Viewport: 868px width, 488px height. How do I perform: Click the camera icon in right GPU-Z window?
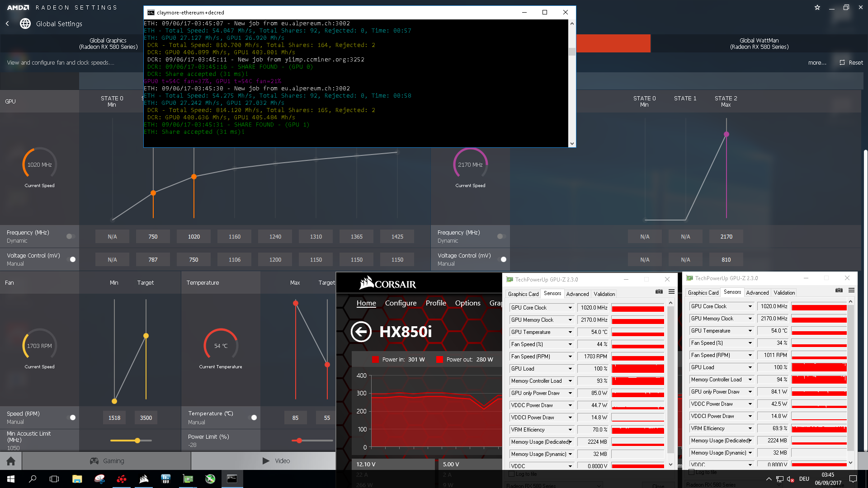839,291
